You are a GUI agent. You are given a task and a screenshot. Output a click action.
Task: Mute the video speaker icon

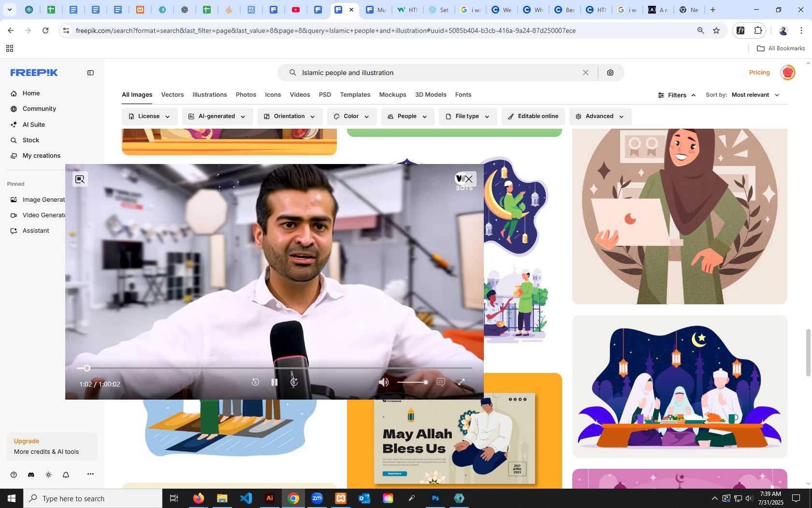point(384,382)
